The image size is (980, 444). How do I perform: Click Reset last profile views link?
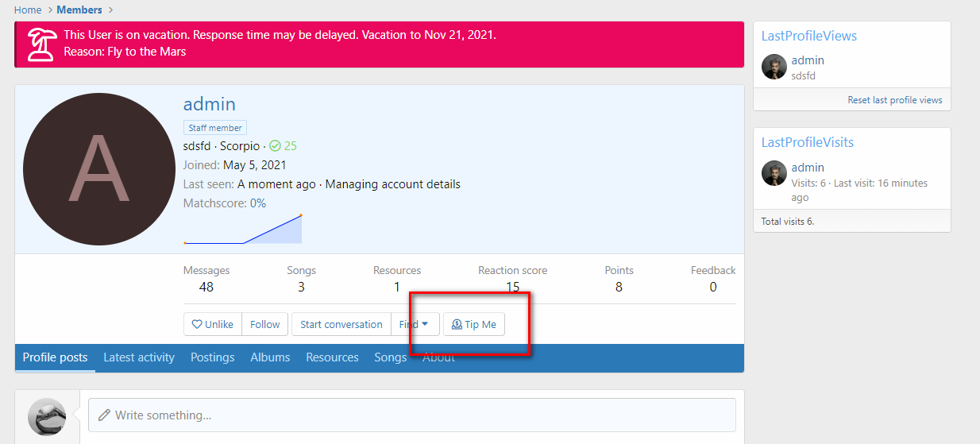tap(894, 100)
